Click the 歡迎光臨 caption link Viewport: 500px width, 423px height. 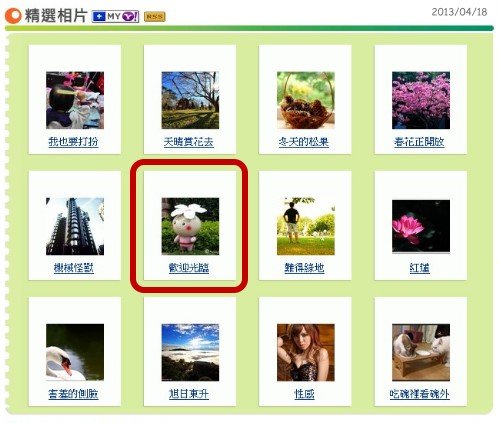point(189,268)
